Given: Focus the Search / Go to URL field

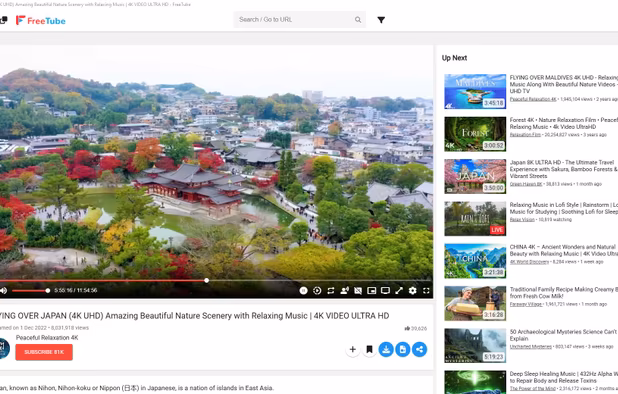Looking at the screenshot, I should point(300,20).
